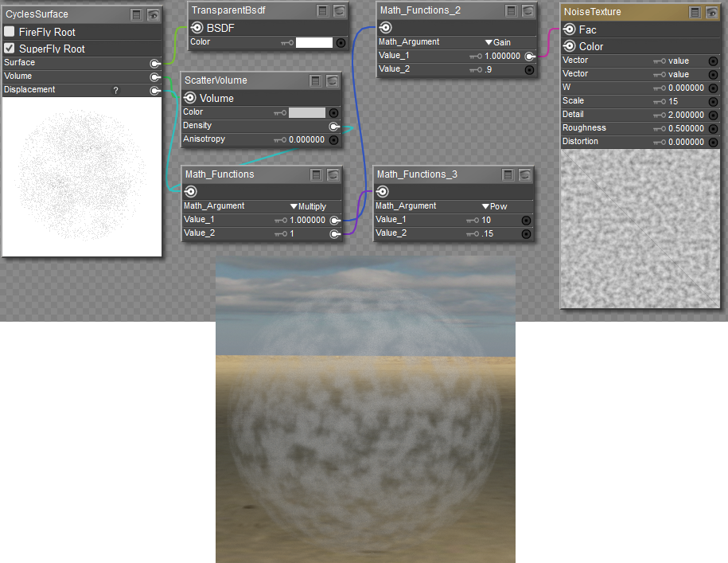Click the NoiseTexture preview thumbnail
The image size is (728, 563).
(640, 229)
